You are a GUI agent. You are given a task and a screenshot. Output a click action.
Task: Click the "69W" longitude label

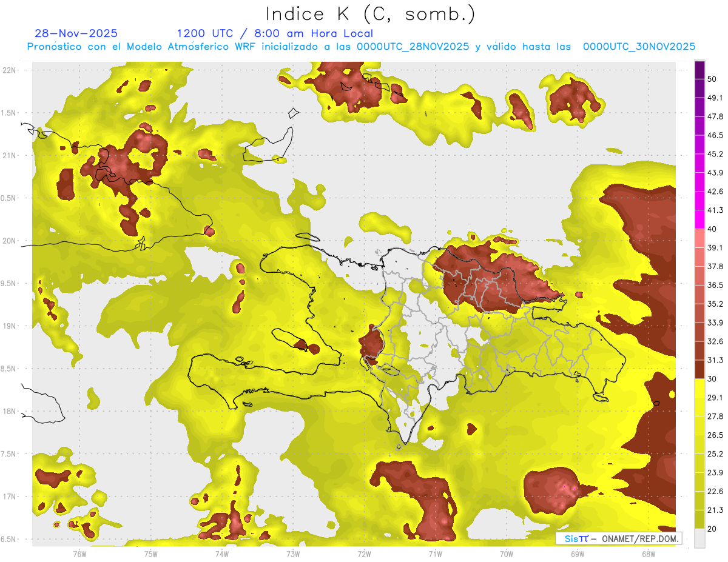(x=578, y=554)
